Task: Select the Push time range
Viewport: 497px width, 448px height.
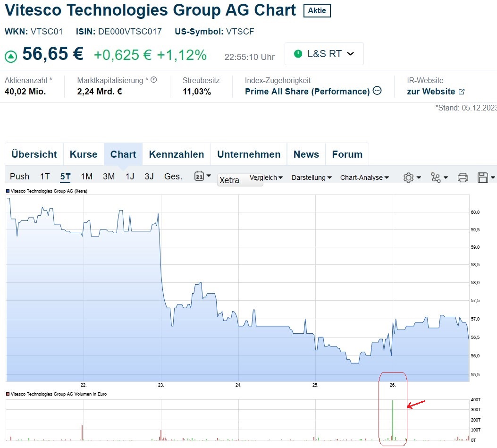Action: coord(19,176)
